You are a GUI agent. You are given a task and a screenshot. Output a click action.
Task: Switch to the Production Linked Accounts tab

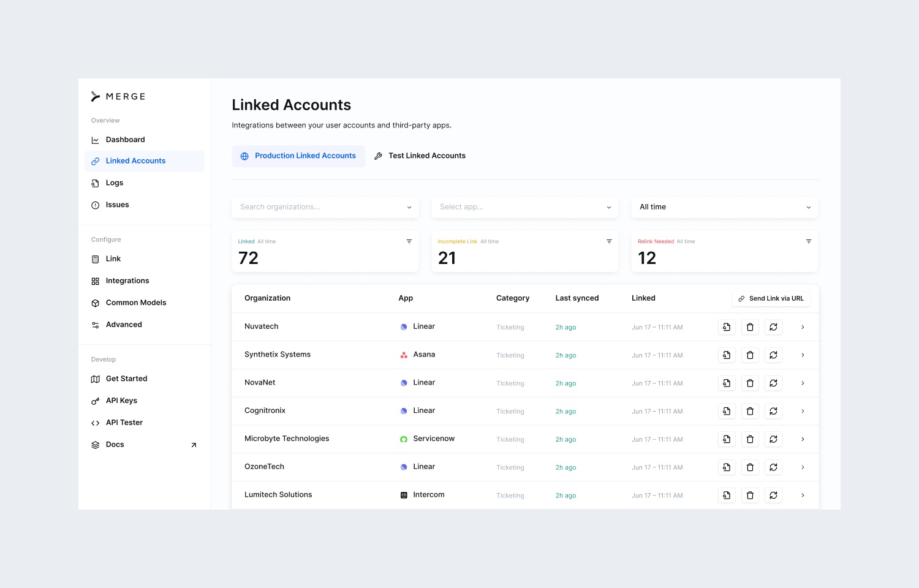(x=298, y=156)
